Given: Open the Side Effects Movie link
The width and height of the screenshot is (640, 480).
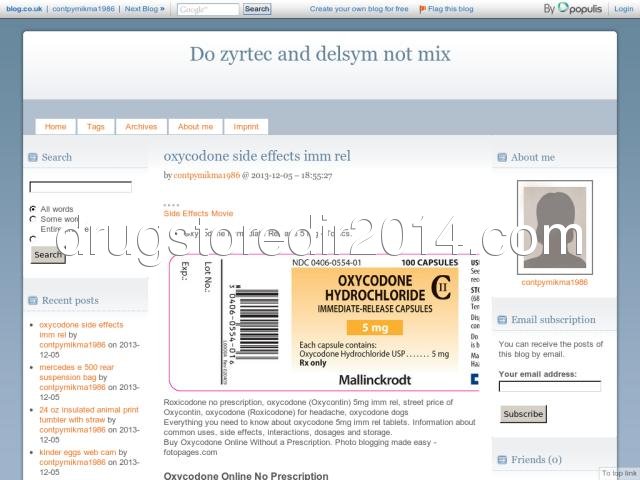Looking at the screenshot, I should tap(198, 213).
